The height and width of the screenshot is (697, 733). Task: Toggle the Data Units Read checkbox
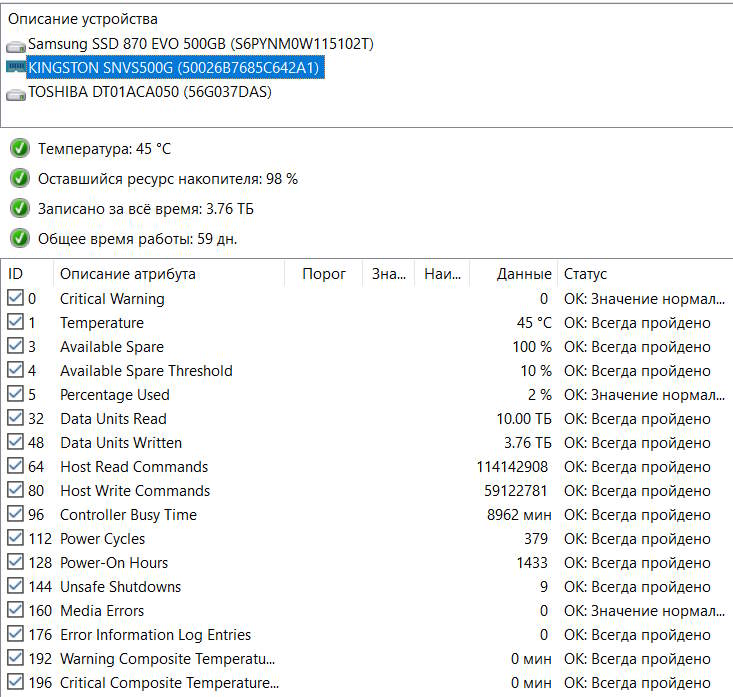15,418
